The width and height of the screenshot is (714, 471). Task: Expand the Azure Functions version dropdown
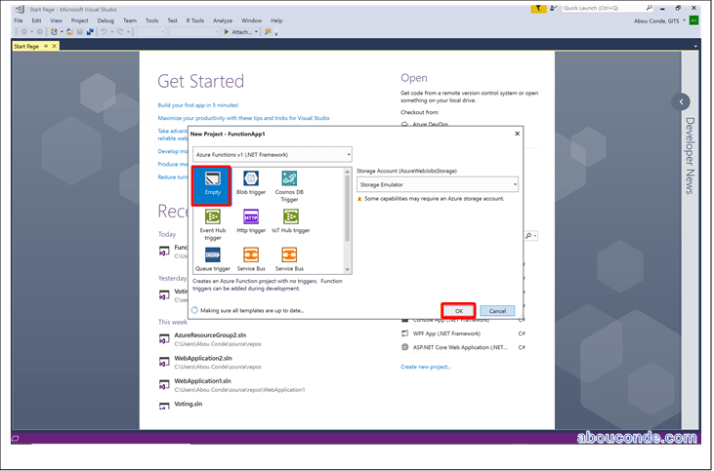click(271, 154)
